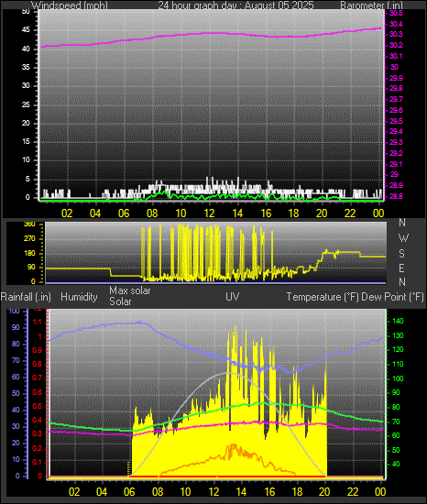The width and height of the screenshot is (427, 504).
Task: Click the Max solar legend label
Action: (130, 290)
